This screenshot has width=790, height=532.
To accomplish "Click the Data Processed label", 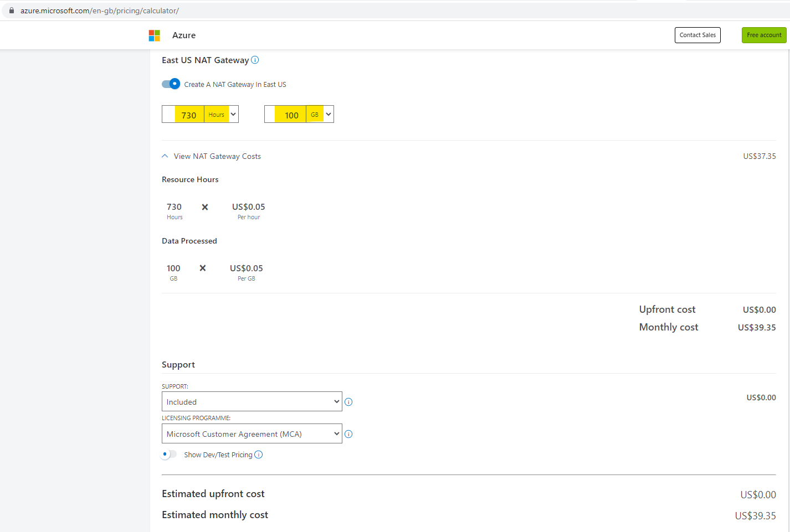I will tap(189, 241).
